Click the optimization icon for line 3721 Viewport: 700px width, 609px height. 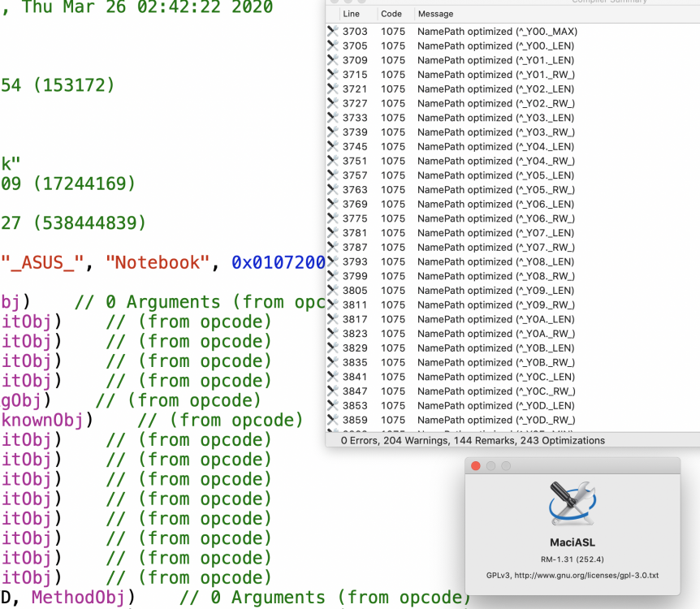[x=333, y=89]
